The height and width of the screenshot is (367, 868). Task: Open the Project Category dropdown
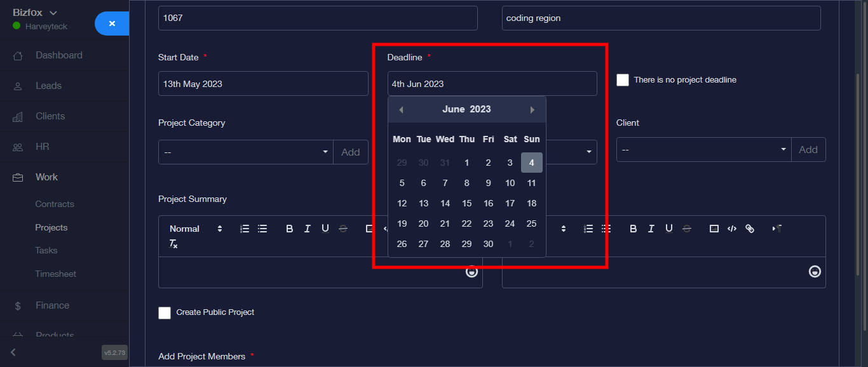point(245,152)
